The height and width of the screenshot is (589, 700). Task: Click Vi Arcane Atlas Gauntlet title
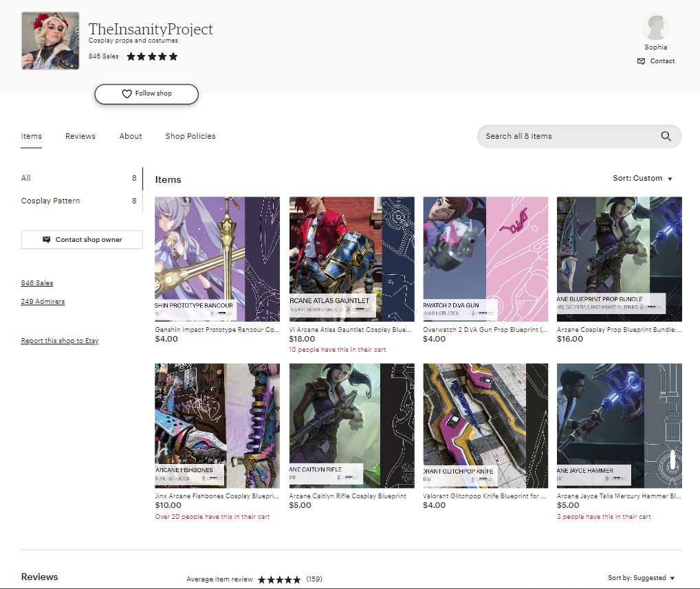point(350,330)
